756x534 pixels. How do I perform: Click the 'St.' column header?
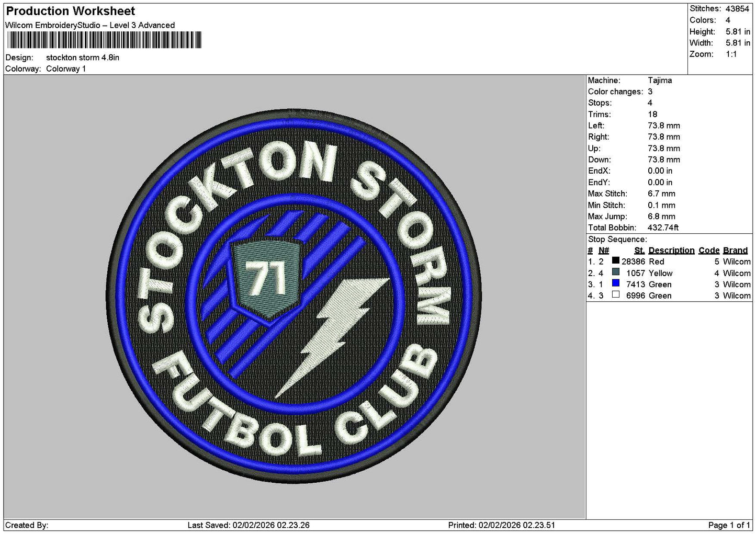pos(639,251)
